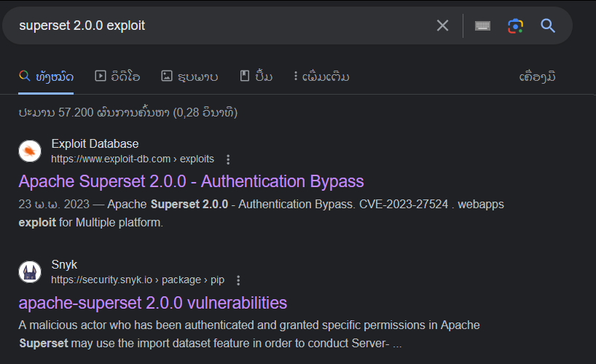Click the 'A malicious actor' snippet text

coord(63,325)
